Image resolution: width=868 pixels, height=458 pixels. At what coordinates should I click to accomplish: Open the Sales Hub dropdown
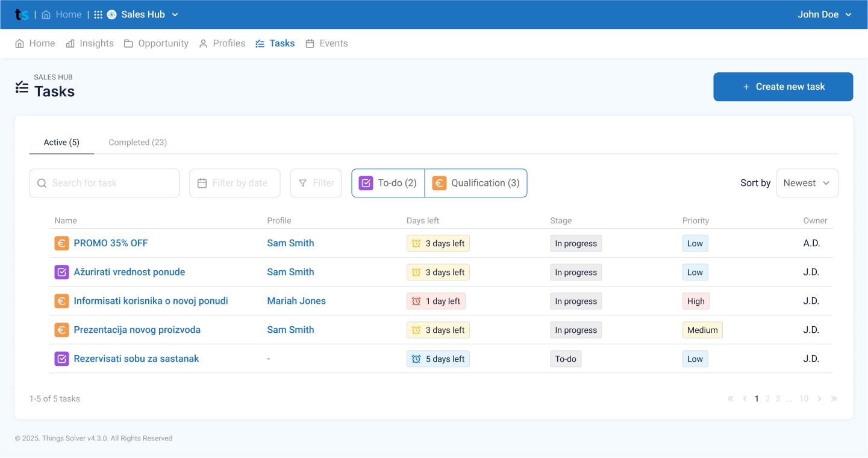(143, 14)
